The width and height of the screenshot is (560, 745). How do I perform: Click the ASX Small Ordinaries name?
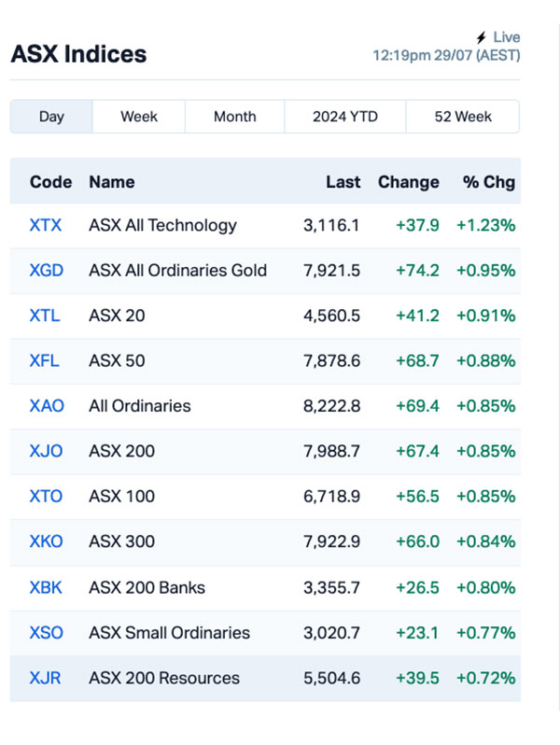pos(170,633)
